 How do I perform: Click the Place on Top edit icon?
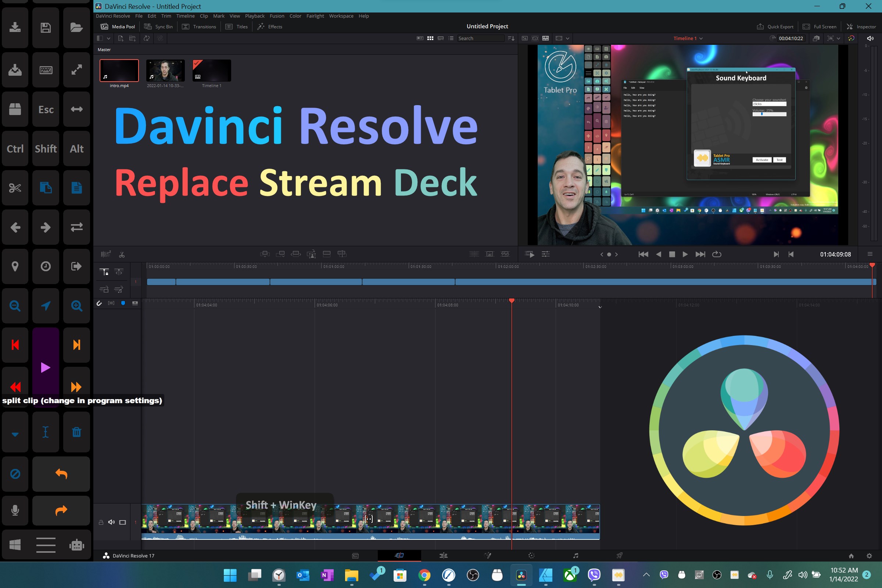tap(327, 254)
